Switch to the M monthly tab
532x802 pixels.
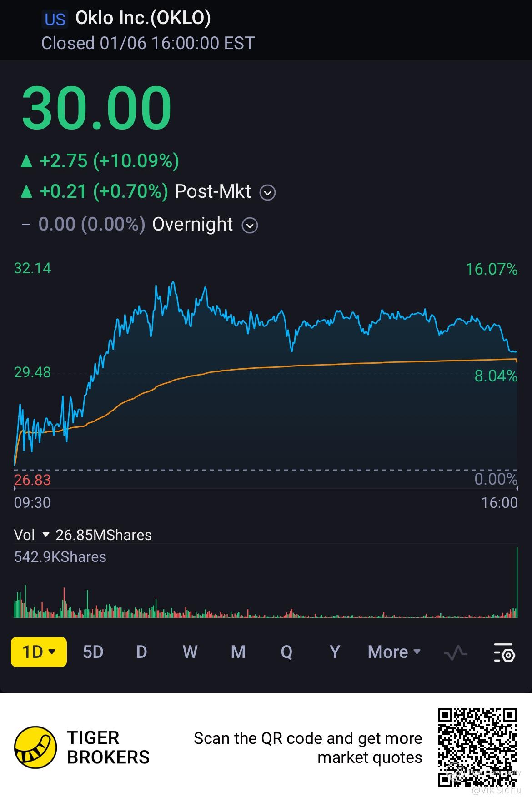(238, 652)
